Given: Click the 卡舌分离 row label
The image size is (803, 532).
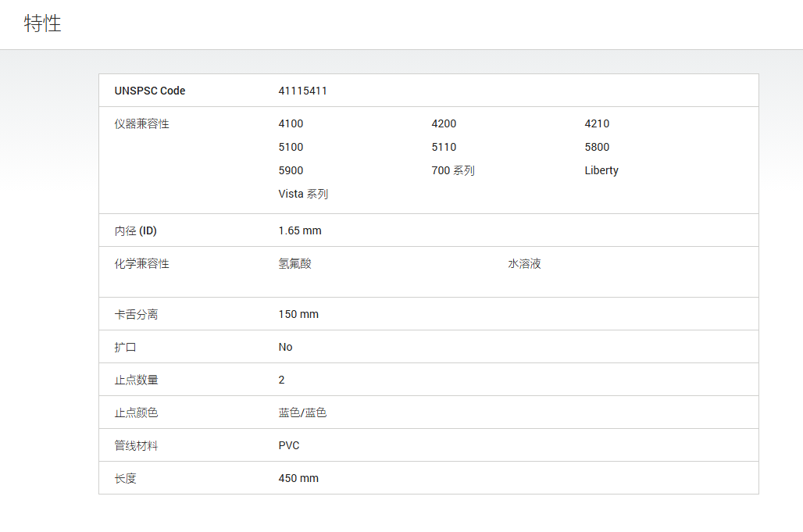Looking at the screenshot, I should pyautogui.click(x=136, y=314).
